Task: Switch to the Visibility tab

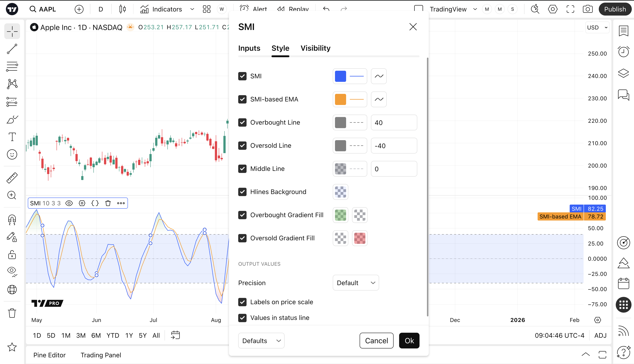Action: coord(315,48)
